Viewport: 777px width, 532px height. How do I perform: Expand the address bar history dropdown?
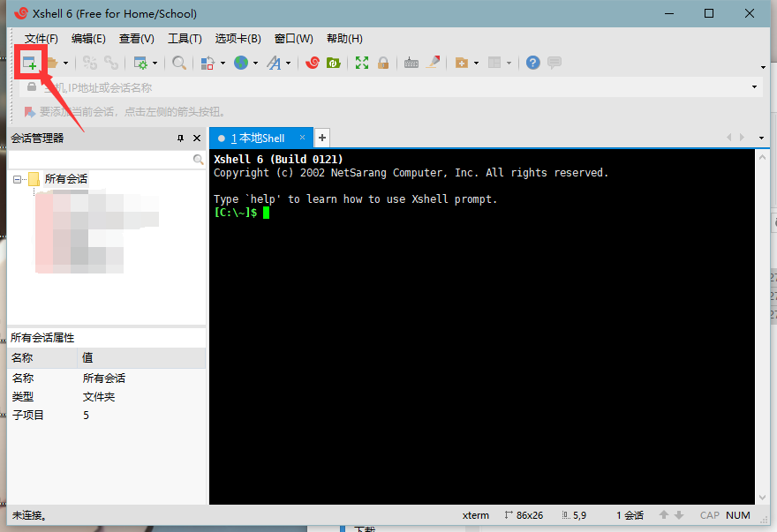coord(754,87)
